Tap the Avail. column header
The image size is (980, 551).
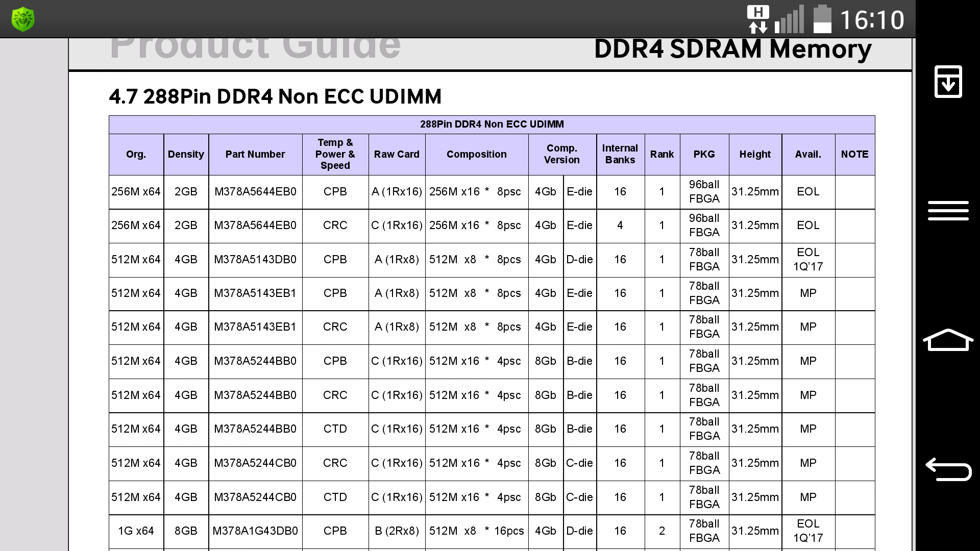pyautogui.click(x=808, y=154)
